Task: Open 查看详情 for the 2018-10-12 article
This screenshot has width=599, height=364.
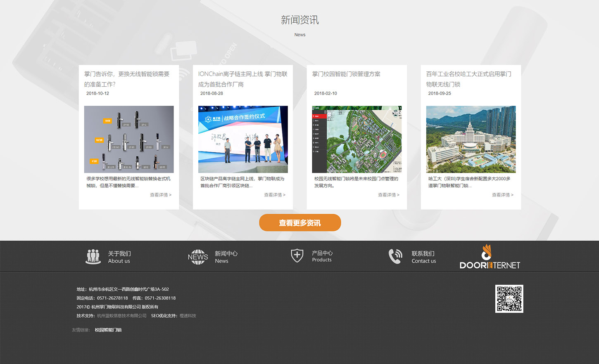Action: click(161, 195)
